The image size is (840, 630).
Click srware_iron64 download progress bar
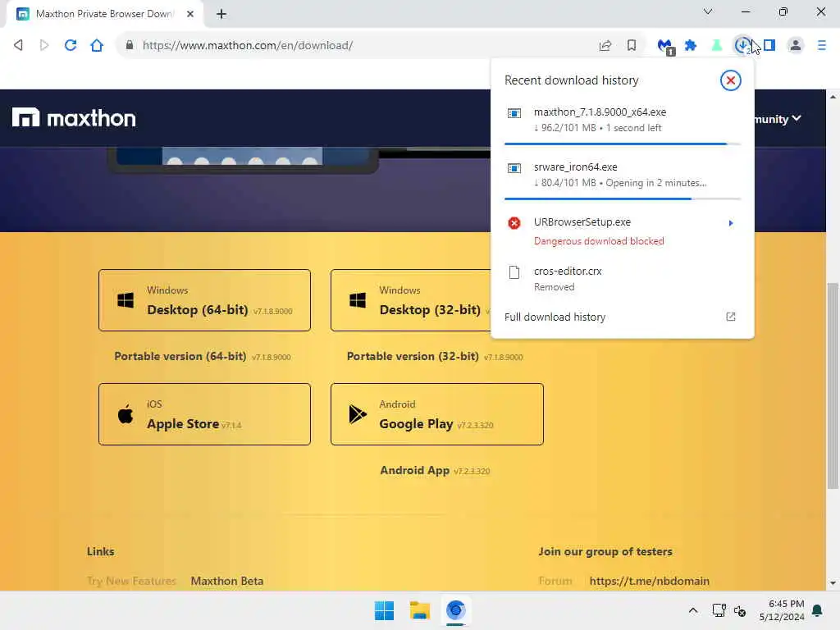(623, 199)
